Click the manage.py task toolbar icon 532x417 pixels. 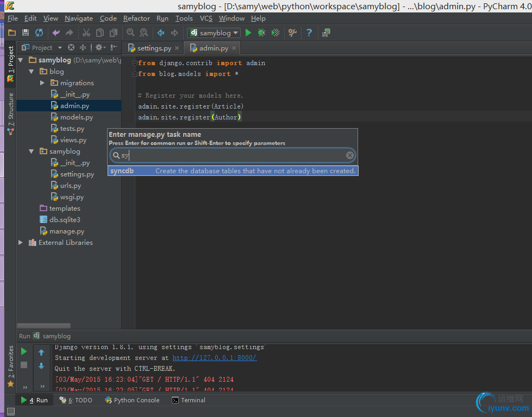[x=326, y=33]
